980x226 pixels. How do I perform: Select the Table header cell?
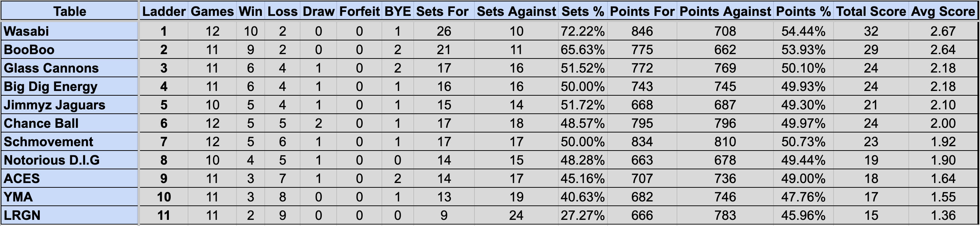coord(69,11)
